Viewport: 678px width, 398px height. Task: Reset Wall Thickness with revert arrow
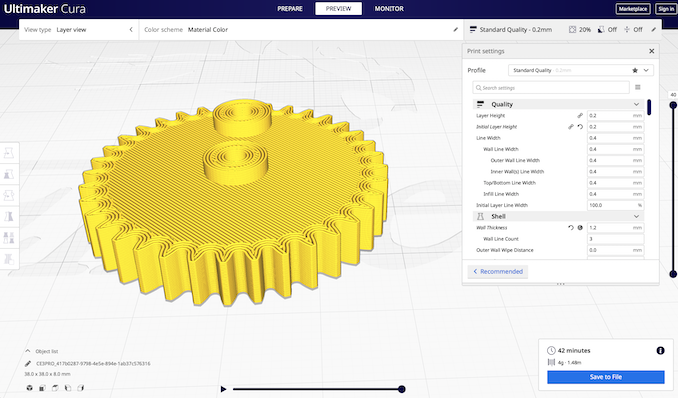point(571,228)
